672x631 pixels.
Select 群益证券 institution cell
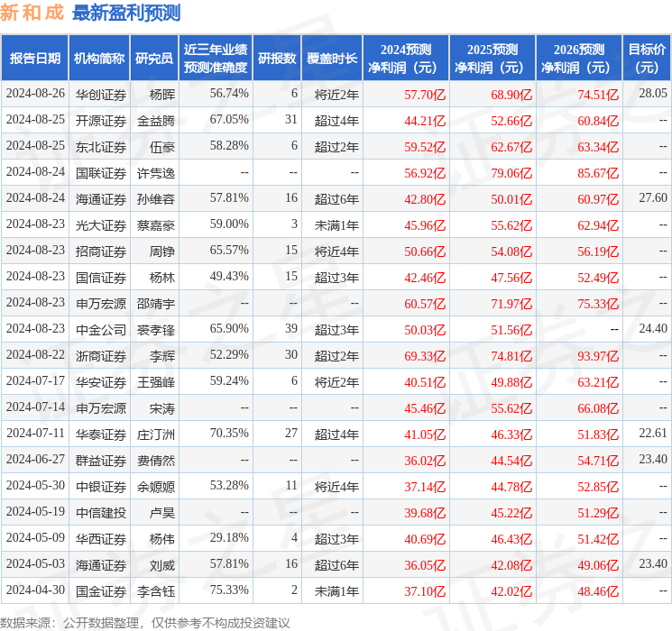pyautogui.click(x=101, y=461)
